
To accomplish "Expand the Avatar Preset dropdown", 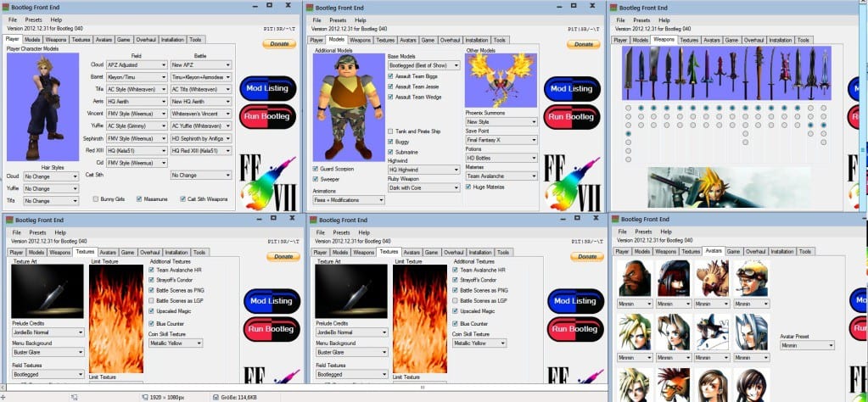I will 807,345.
